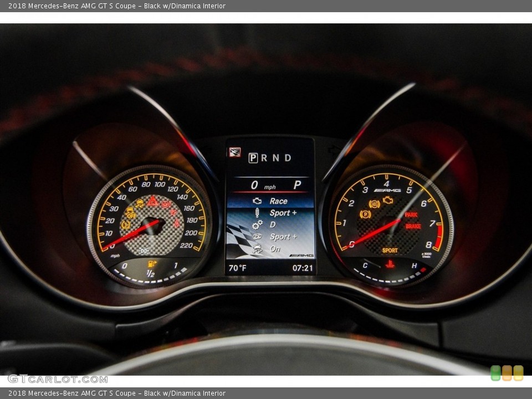This screenshot has height=399, width=532.
Task: Select the N gear letter
Action: tap(276, 158)
